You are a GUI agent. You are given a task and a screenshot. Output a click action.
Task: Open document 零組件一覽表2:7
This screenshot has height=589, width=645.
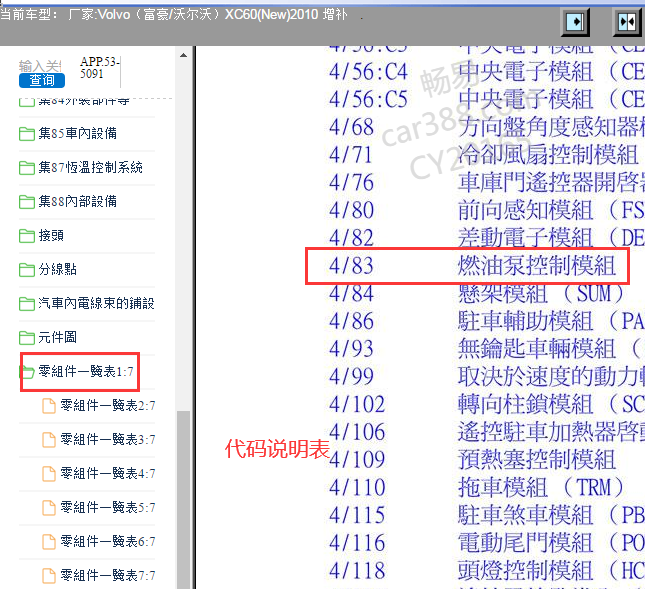pyautogui.click(x=108, y=406)
